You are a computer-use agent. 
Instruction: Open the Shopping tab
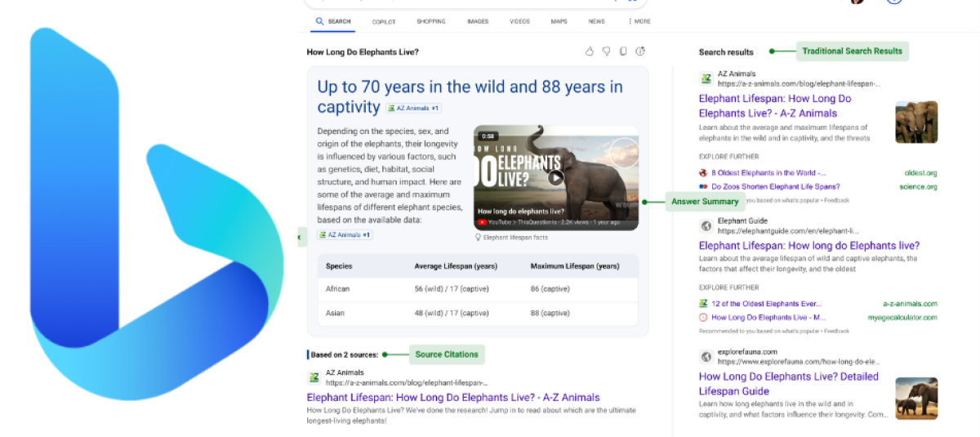pos(430,21)
